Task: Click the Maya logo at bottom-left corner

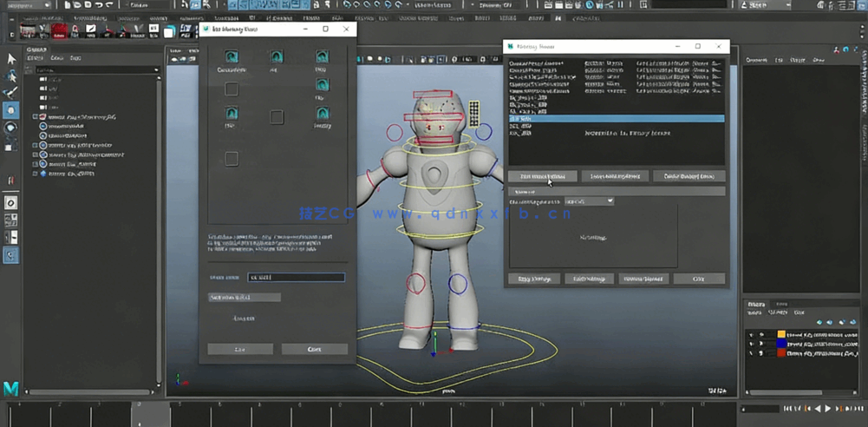Action: (x=11, y=388)
